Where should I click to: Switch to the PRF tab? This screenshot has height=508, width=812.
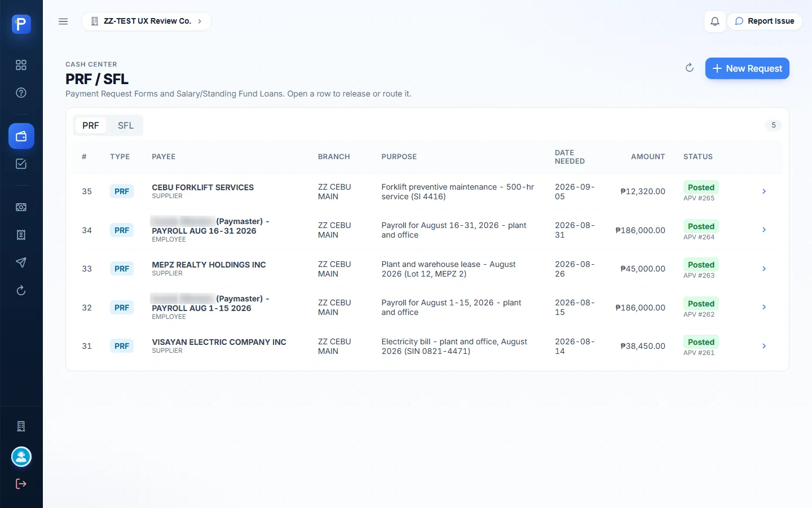(91, 125)
